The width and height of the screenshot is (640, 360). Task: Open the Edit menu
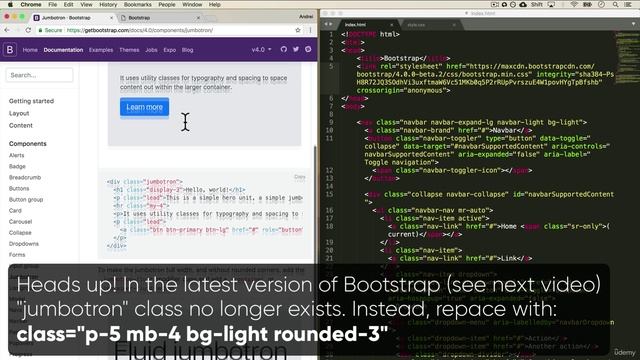69,4
